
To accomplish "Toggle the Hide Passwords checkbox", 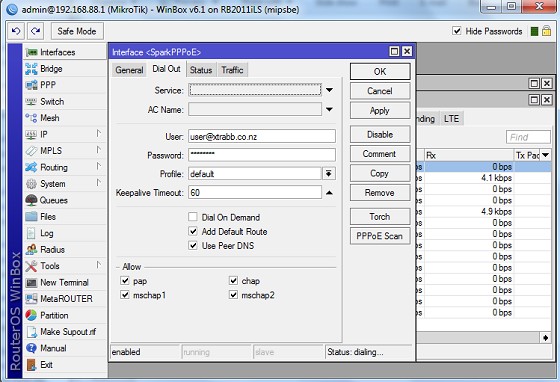I will coord(456,31).
